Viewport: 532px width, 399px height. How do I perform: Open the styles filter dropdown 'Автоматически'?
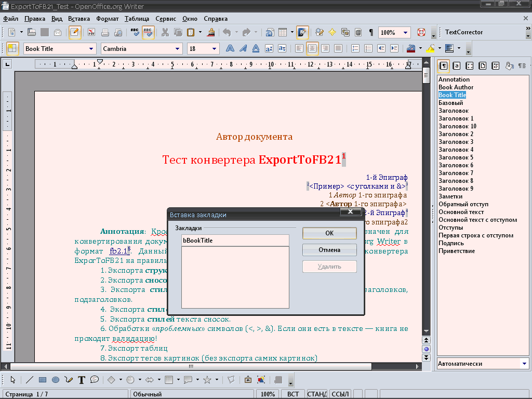[x=524, y=364]
